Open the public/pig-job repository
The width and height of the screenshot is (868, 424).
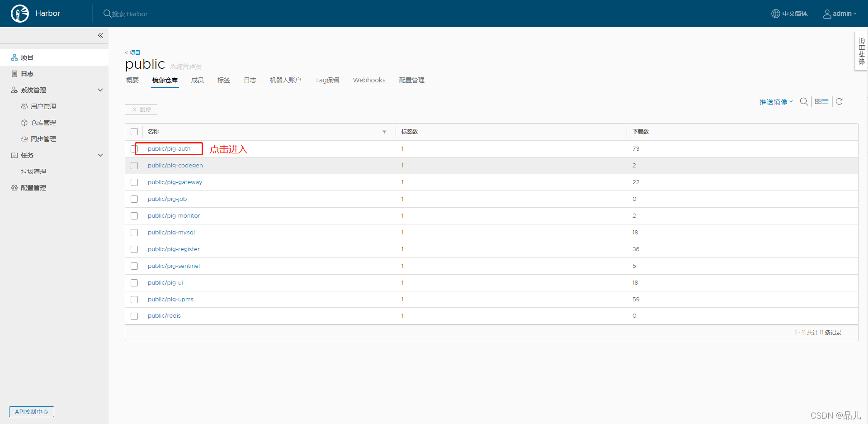click(x=167, y=199)
